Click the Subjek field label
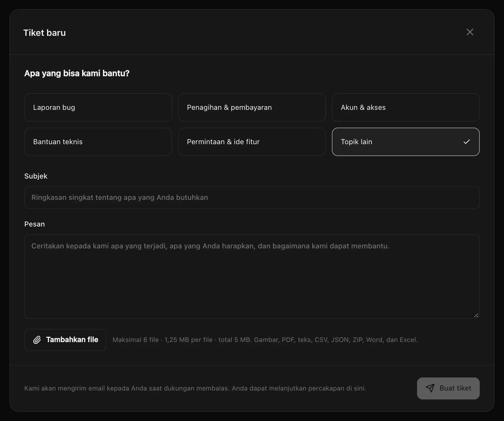The width and height of the screenshot is (504, 421). click(x=36, y=176)
